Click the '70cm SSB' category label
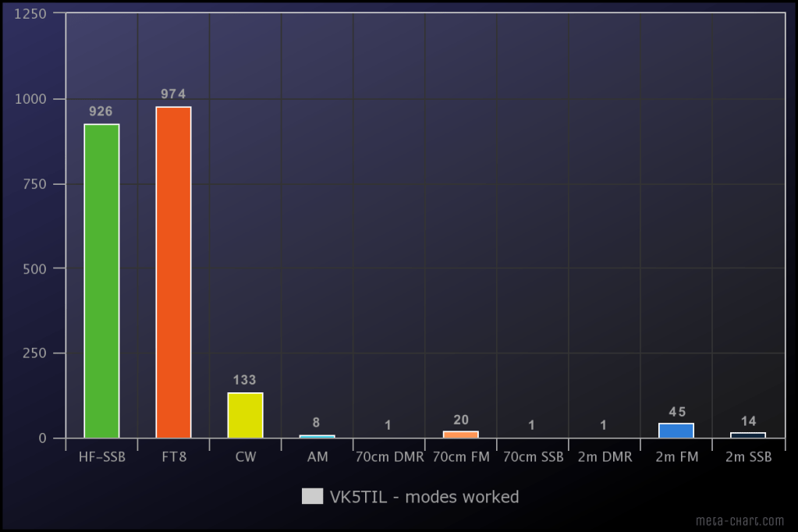798x532 pixels. (x=532, y=457)
